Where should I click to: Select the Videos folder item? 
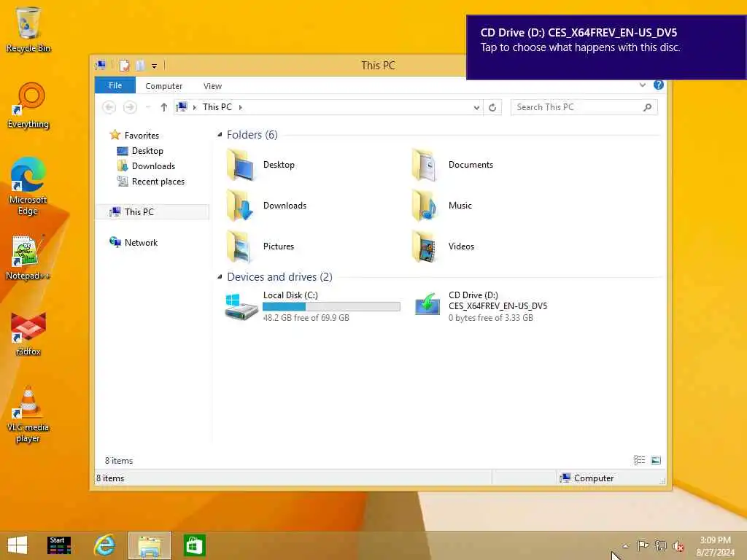pyautogui.click(x=442, y=246)
